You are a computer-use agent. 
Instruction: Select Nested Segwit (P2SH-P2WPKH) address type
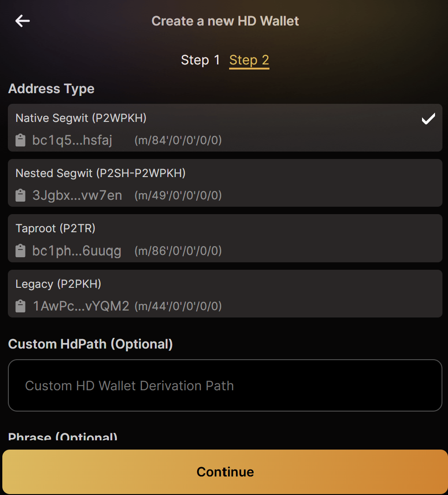point(225,183)
